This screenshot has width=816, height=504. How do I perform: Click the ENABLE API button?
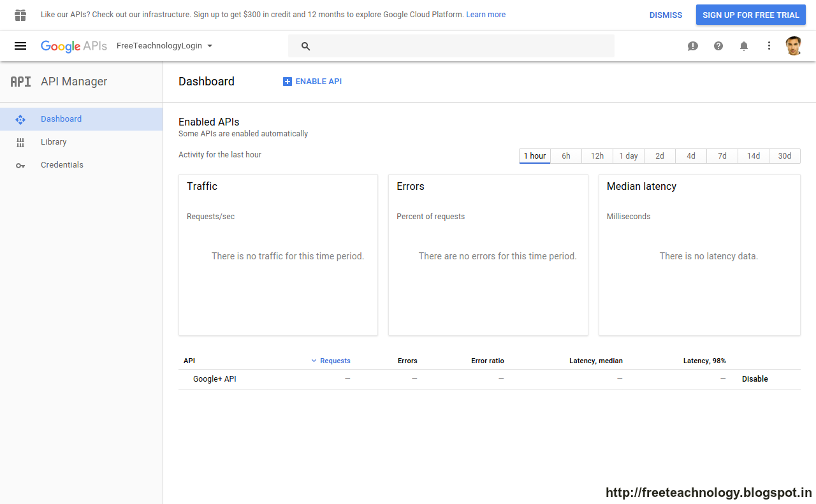tap(312, 82)
